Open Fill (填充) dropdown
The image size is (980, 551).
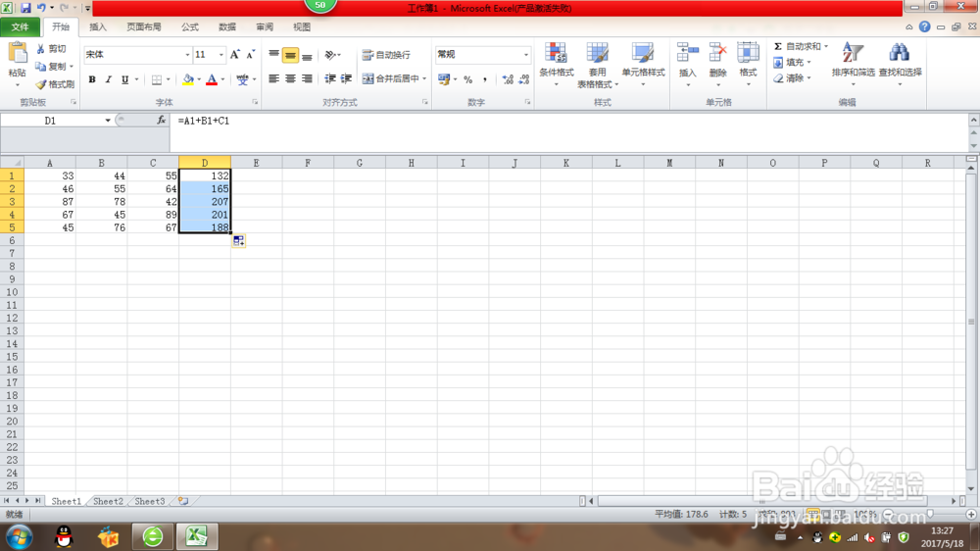pos(792,63)
